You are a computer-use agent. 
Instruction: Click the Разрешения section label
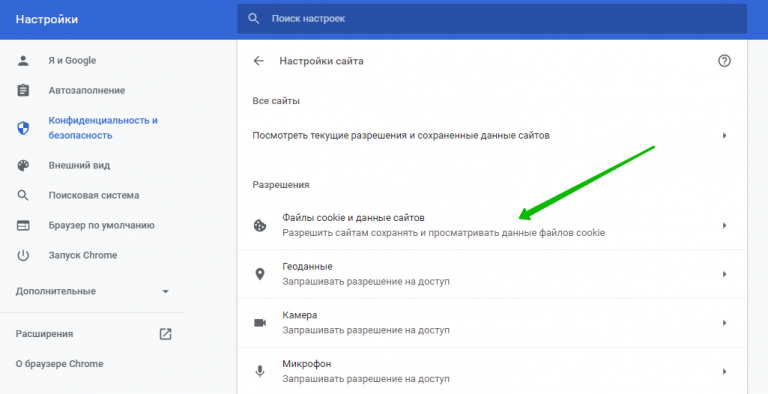[x=281, y=185]
